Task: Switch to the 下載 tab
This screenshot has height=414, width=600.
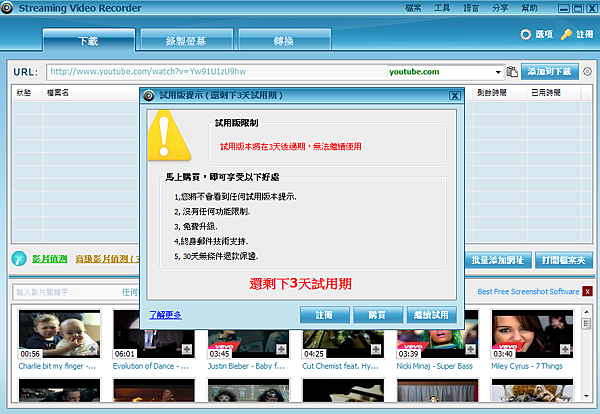Action: point(89,40)
